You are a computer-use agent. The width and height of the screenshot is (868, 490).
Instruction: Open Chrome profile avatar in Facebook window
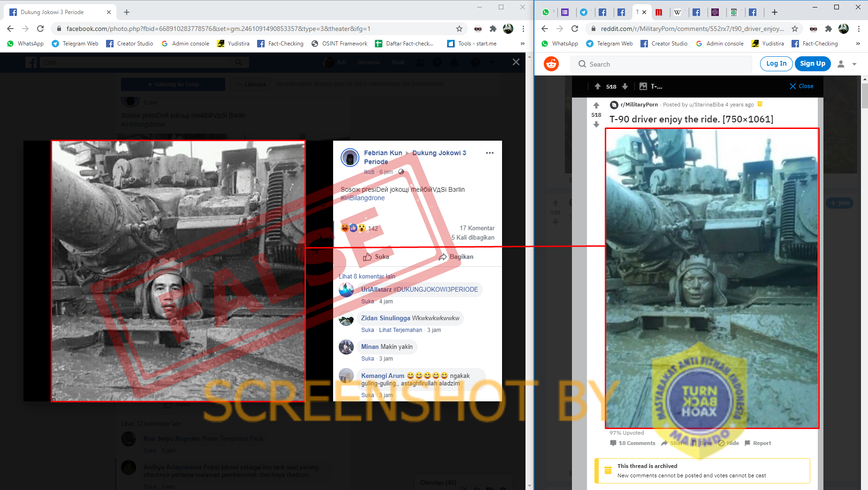coord(508,29)
